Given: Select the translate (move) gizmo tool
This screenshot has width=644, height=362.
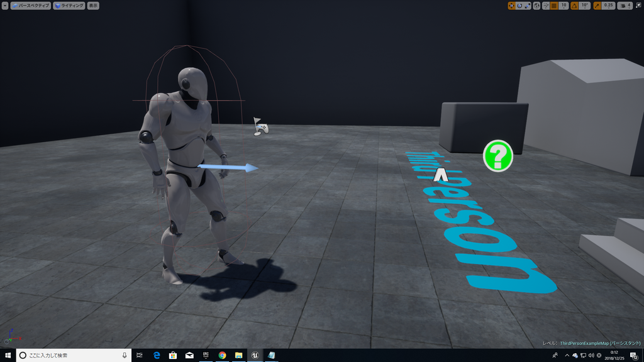Looking at the screenshot, I should pyautogui.click(x=512, y=6).
